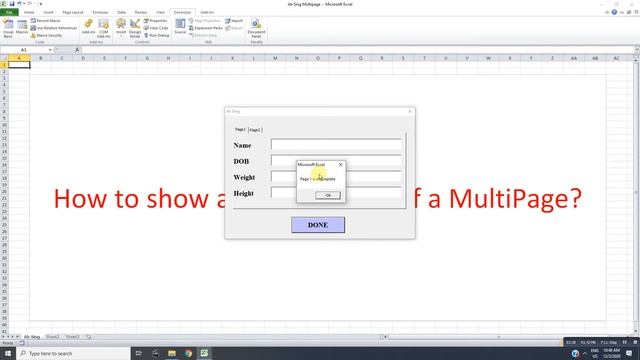
Task: Open the notification center icon
Action: click(x=629, y=353)
